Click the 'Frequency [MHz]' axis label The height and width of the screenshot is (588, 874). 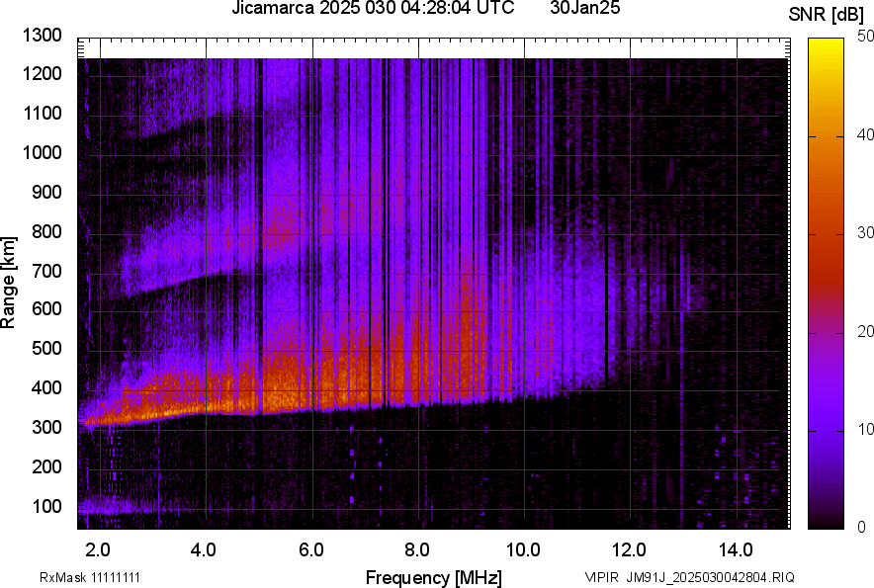(433, 577)
